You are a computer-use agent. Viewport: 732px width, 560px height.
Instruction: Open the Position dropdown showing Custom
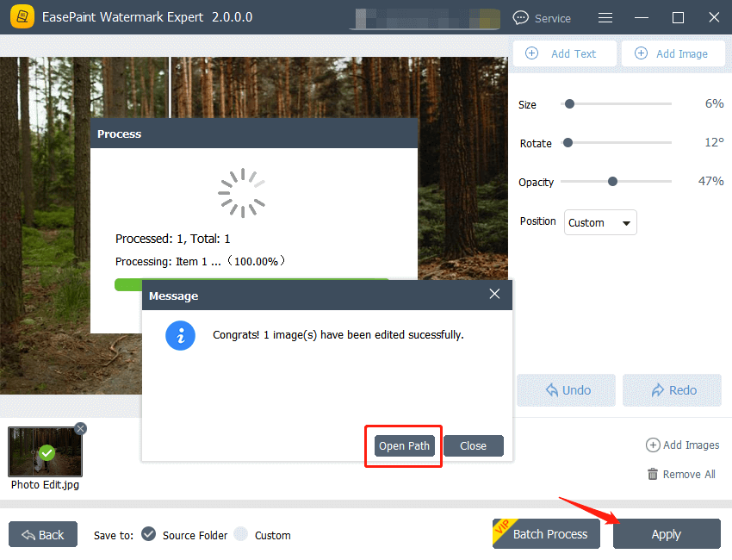tap(599, 222)
